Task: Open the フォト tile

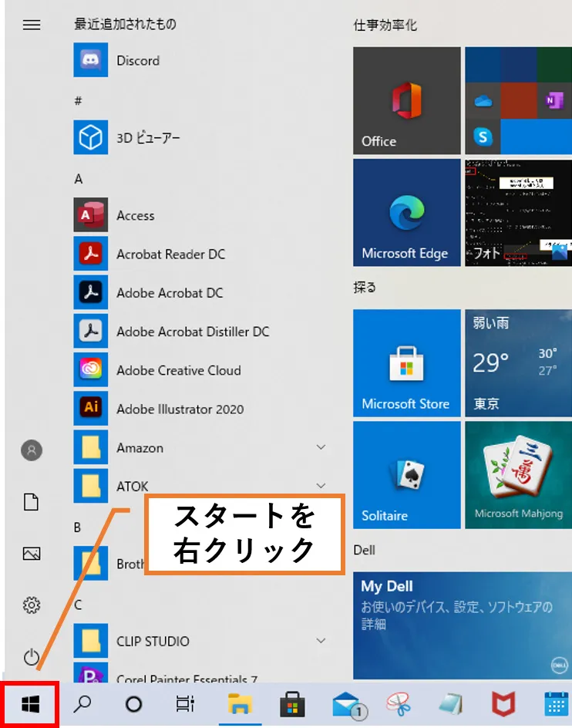Action: 518,213
